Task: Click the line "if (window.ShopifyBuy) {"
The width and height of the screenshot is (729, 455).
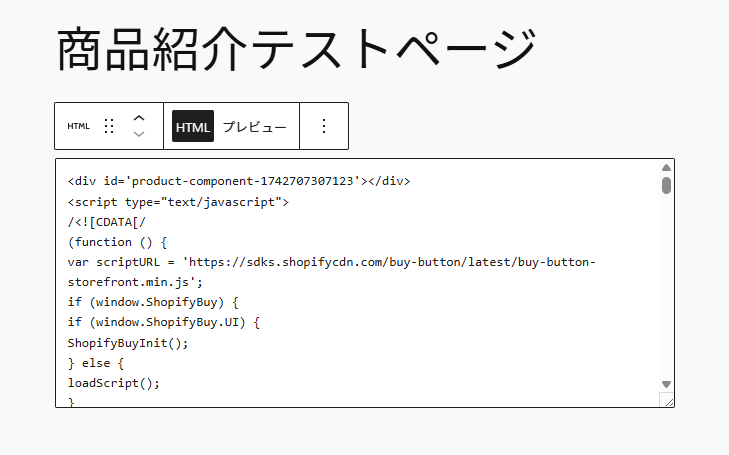Action: pyautogui.click(x=153, y=302)
